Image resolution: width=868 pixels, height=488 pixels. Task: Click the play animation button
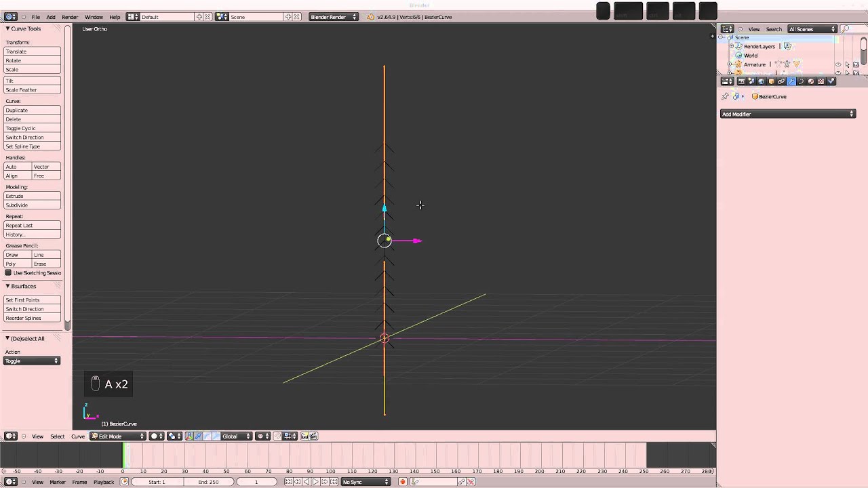(315, 482)
